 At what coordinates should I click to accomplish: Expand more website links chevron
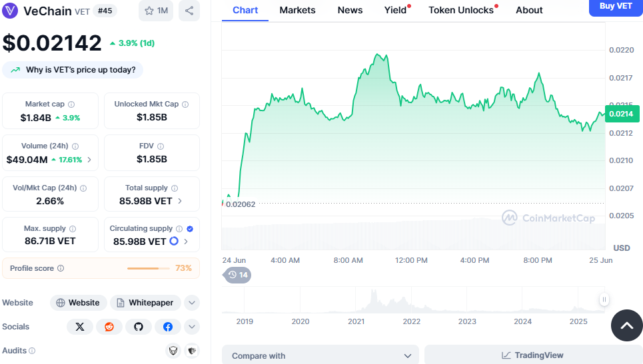[192, 303]
